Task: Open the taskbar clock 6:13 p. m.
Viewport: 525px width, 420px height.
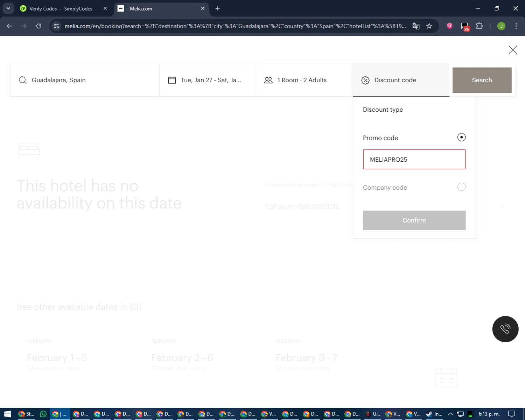Action: click(489, 414)
